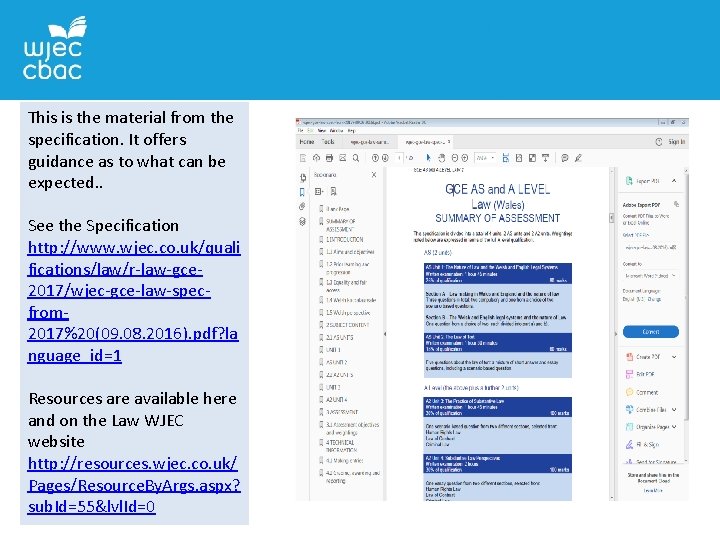Choose the Hand pan tool
Image resolution: width=720 pixels, height=540 pixels.
tap(442, 158)
